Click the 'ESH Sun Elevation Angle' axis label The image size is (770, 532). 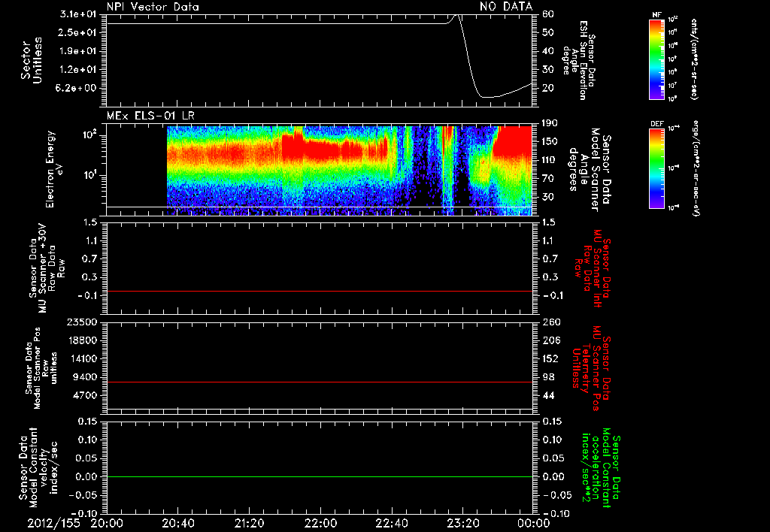[580, 60]
